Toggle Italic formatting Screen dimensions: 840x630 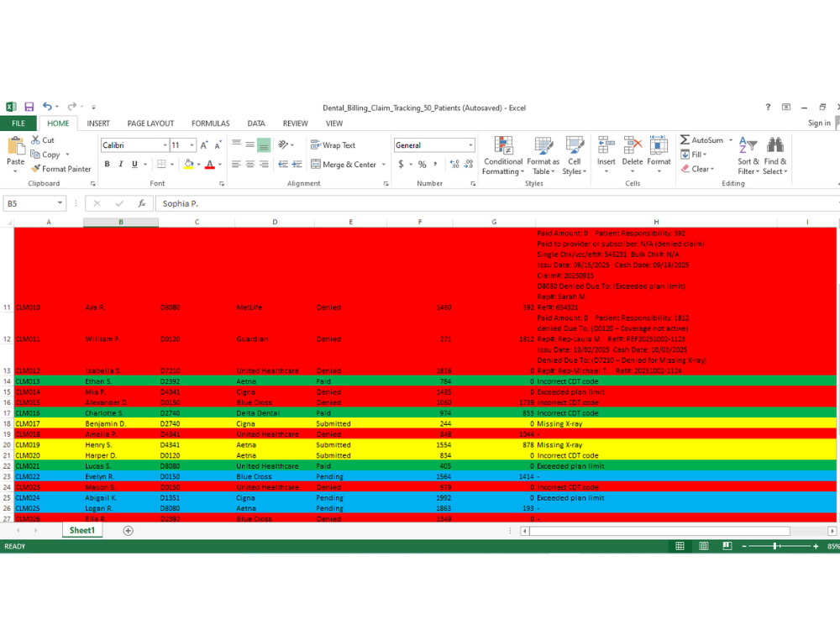click(x=120, y=164)
